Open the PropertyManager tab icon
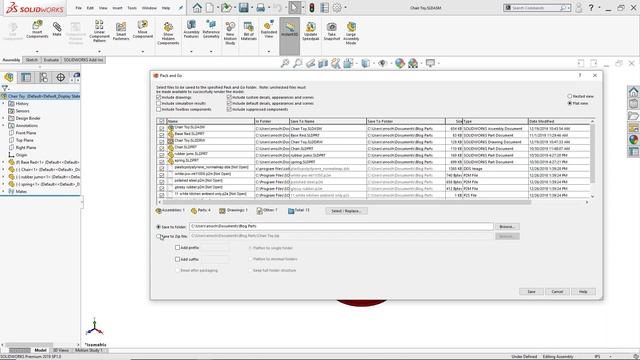The image size is (640, 360). click(26, 77)
